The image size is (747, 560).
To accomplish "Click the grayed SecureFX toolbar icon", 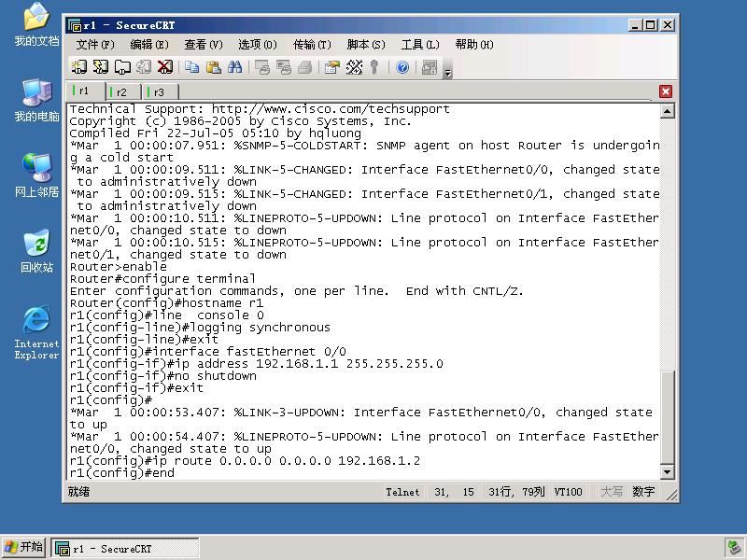I will (430, 67).
